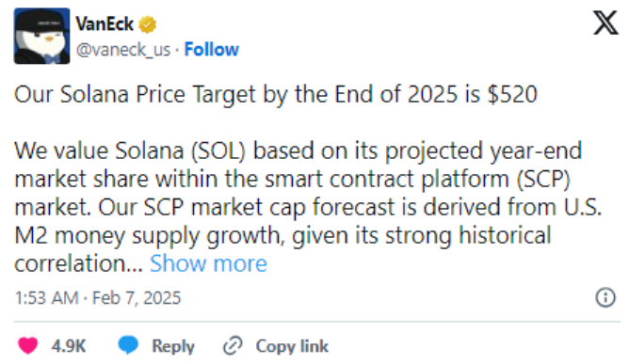The image size is (629, 364).
Task: Click the Feb 7, 2025 date
Action: point(137,298)
